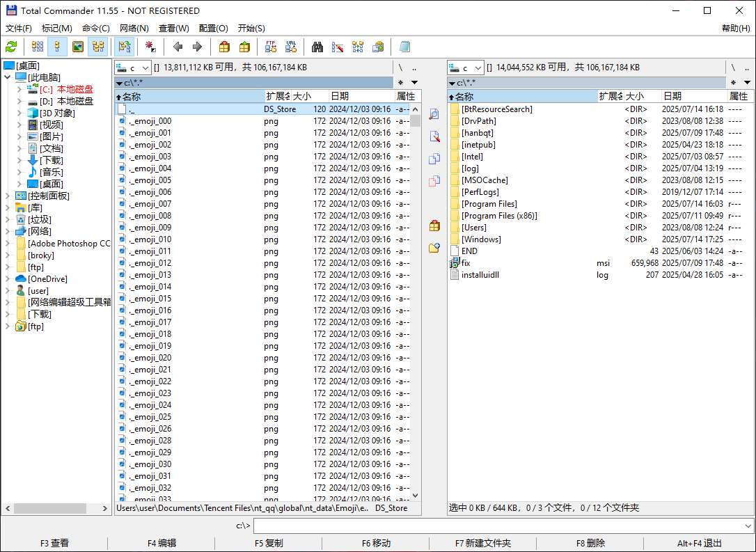Viewport: 756px width, 552px height.
Task: Click the tree panel horizontal scrollbar
Action: point(56,508)
